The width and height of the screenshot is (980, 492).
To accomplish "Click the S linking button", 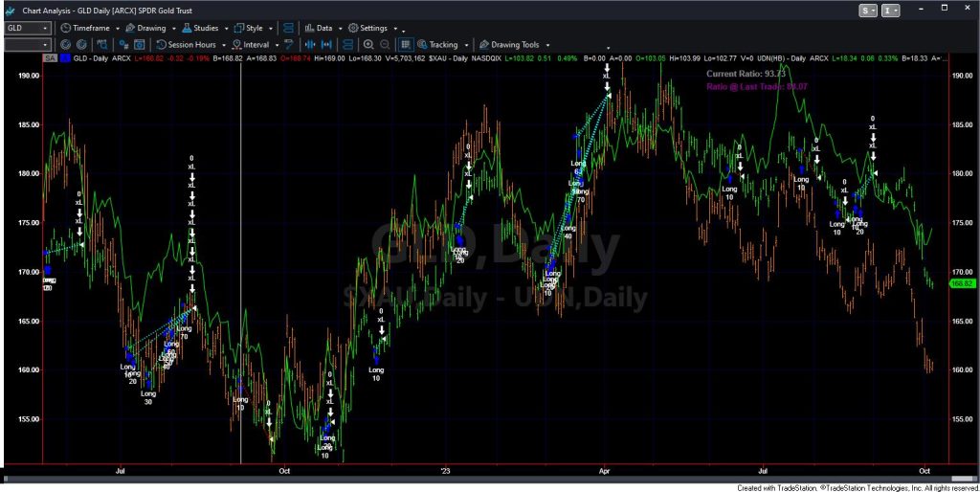I will [869, 11].
